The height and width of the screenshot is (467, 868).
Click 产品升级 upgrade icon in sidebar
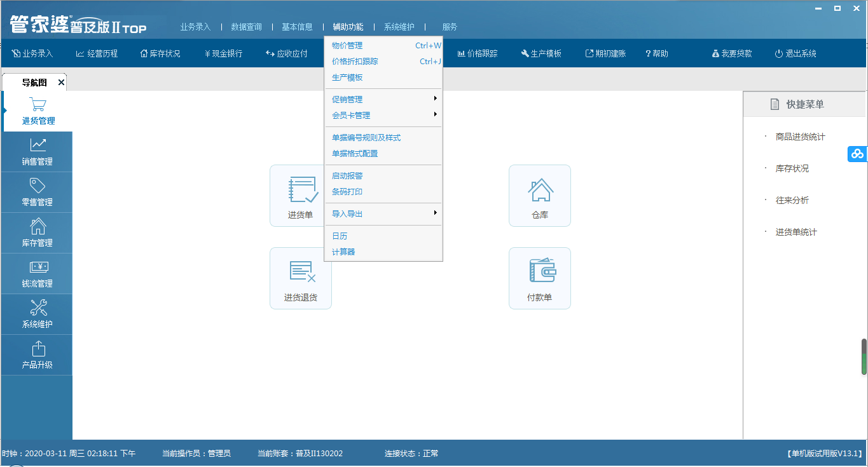(x=37, y=355)
